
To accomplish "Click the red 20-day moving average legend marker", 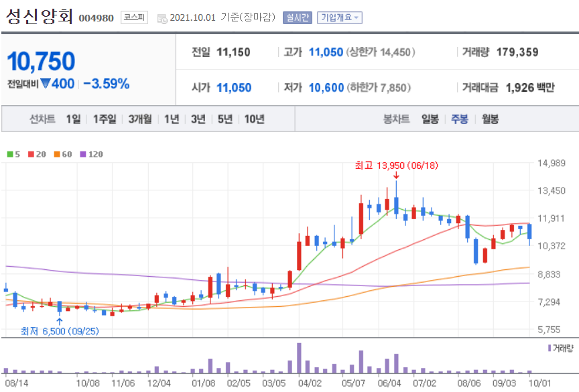I will coord(31,153).
